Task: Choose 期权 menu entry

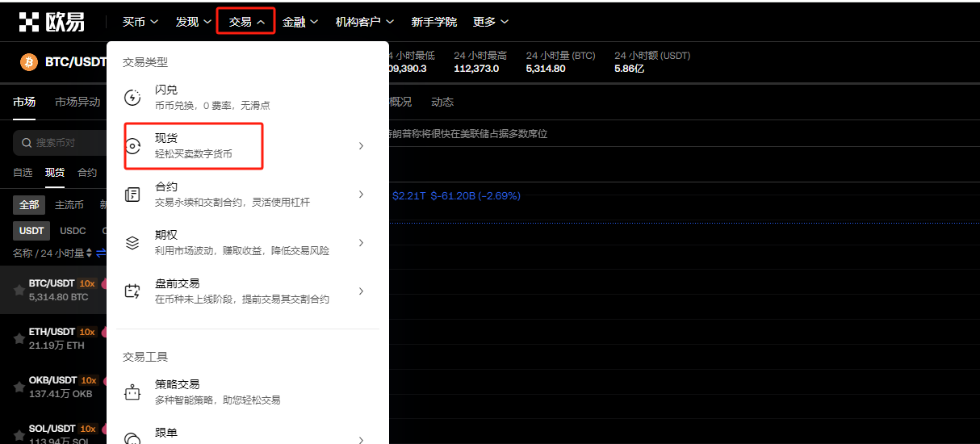Action: pos(248,243)
